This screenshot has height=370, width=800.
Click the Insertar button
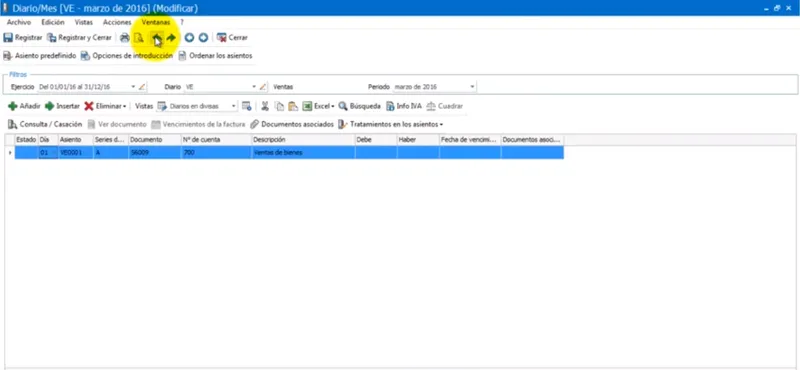[62, 106]
